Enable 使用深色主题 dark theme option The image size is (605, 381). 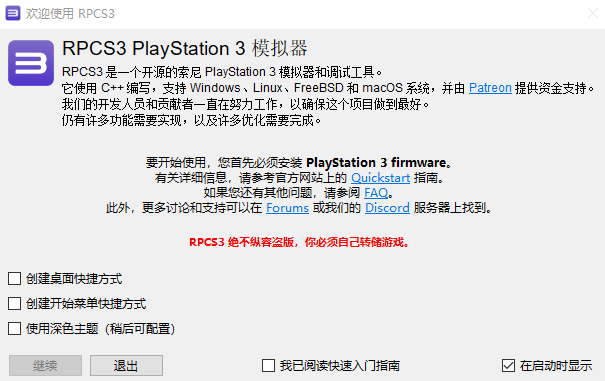(x=15, y=329)
